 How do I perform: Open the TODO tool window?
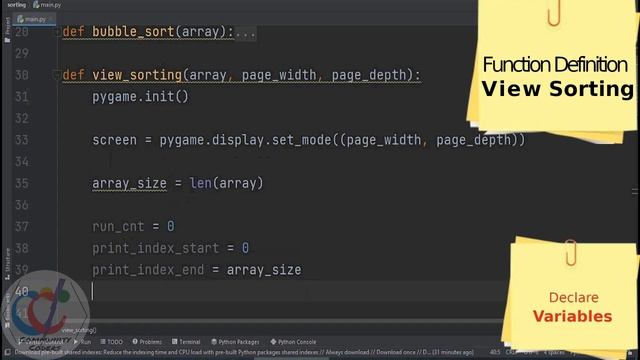click(x=111, y=342)
